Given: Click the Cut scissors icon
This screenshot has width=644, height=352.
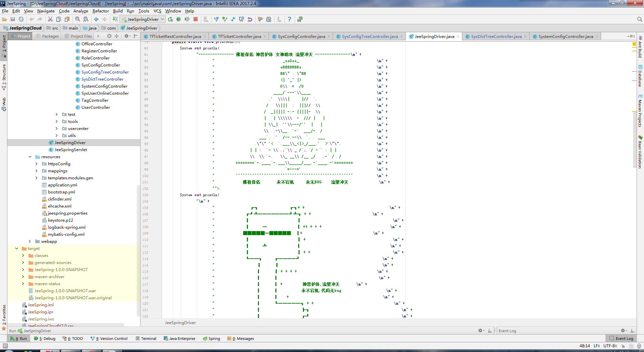Looking at the screenshot, I should coord(50,19).
